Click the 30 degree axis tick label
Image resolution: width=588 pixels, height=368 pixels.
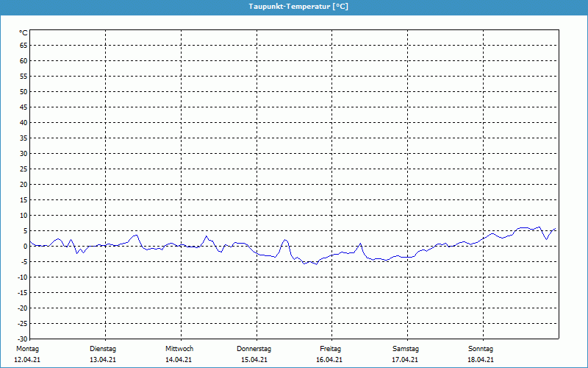click(24, 154)
